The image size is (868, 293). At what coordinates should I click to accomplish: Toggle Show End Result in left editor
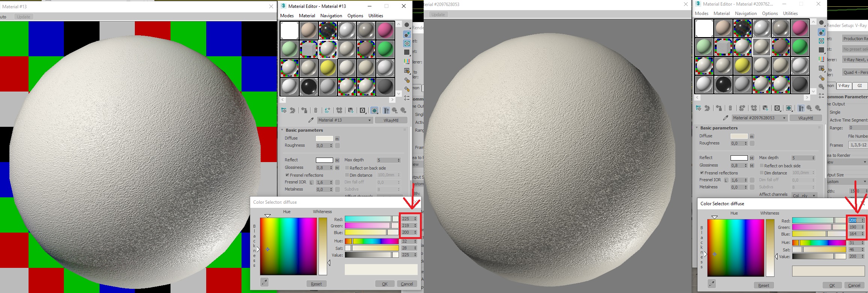coord(386,110)
